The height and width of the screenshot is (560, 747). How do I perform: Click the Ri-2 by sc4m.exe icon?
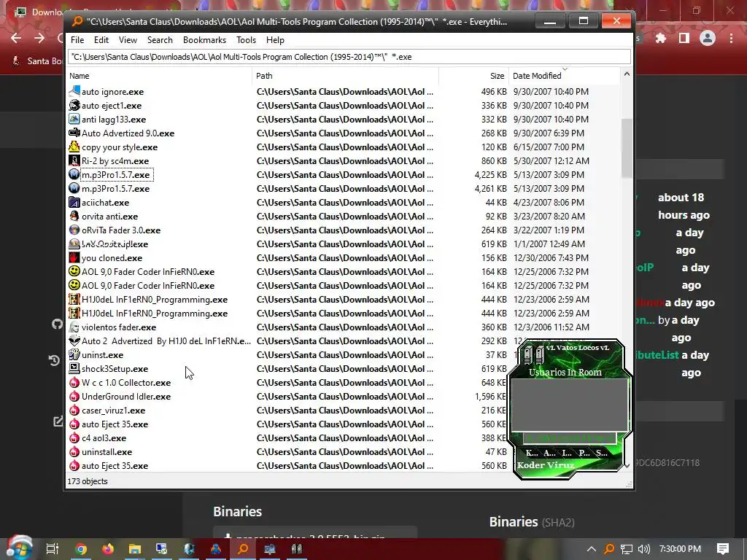point(74,160)
